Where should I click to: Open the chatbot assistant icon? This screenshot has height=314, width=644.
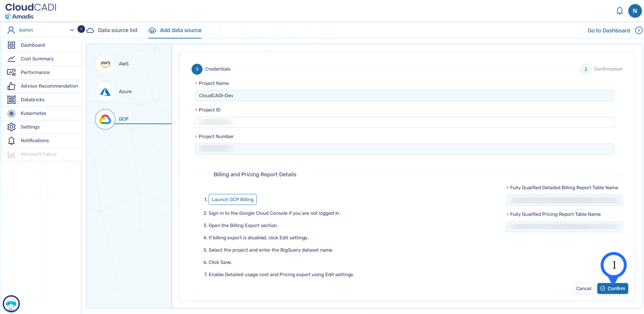pos(11,303)
